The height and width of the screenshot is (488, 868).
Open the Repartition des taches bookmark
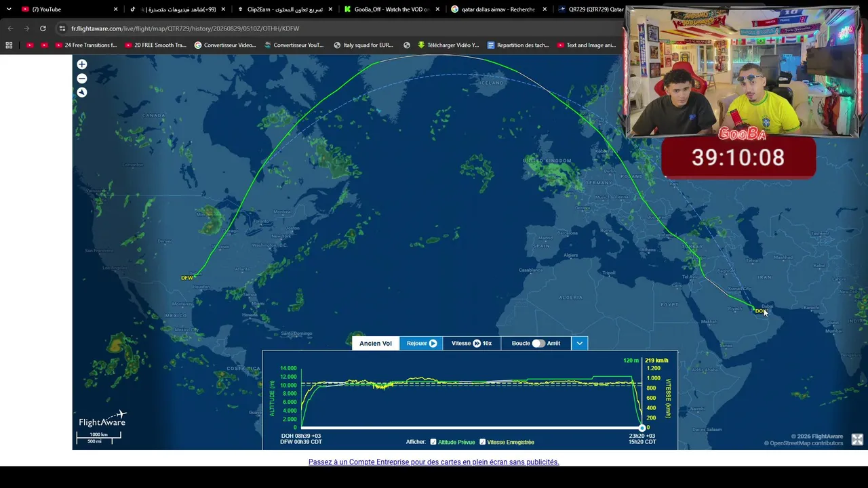(518, 45)
